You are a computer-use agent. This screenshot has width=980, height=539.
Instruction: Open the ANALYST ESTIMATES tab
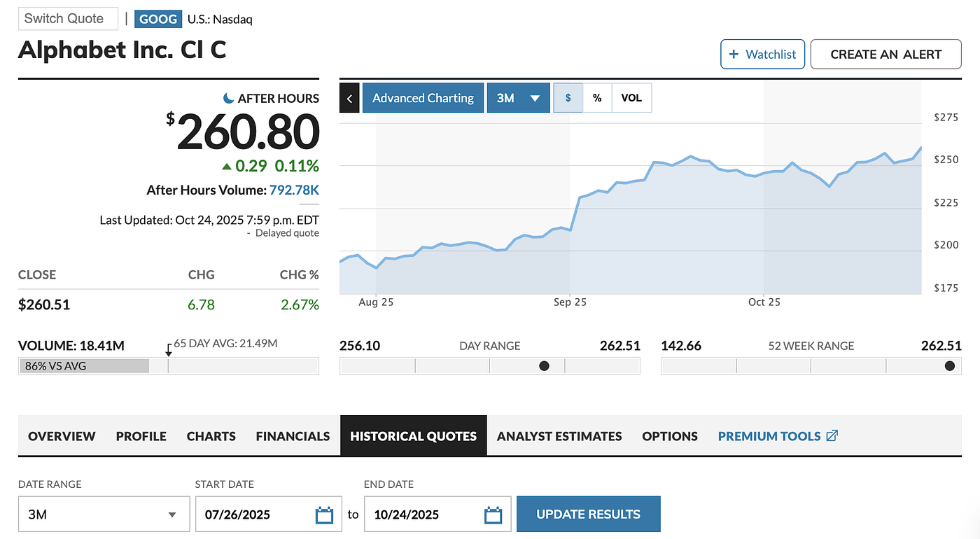[x=559, y=435]
